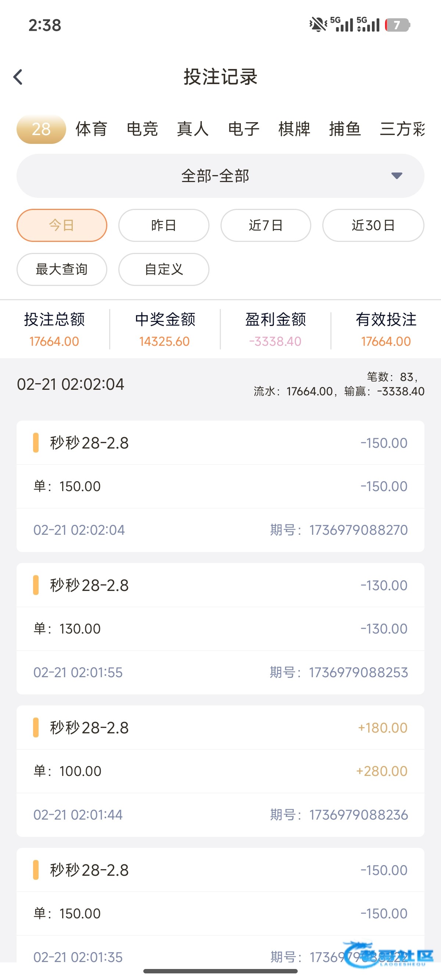The width and height of the screenshot is (441, 980).
Task: Tap the watermark logo at bottom right
Action: click(x=388, y=955)
